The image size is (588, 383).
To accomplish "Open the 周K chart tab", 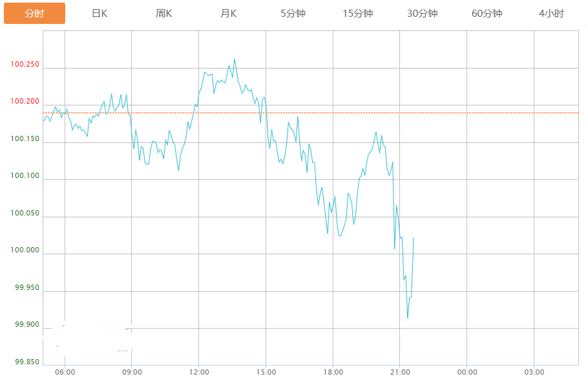I will click(164, 14).
